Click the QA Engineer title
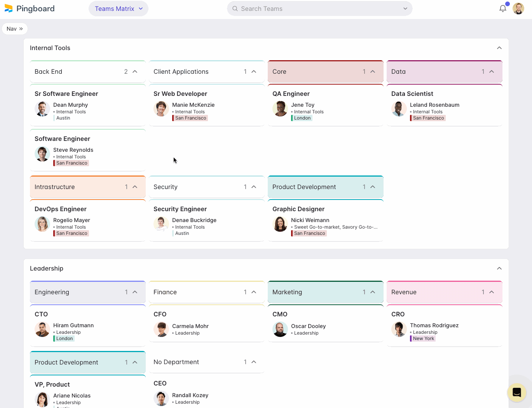532x408 pixels. coord(291,94)
